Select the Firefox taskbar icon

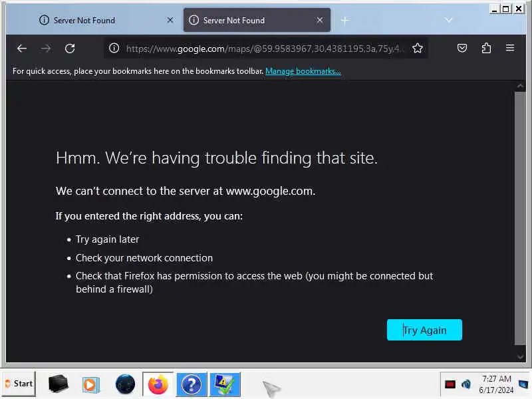[158, 384]
